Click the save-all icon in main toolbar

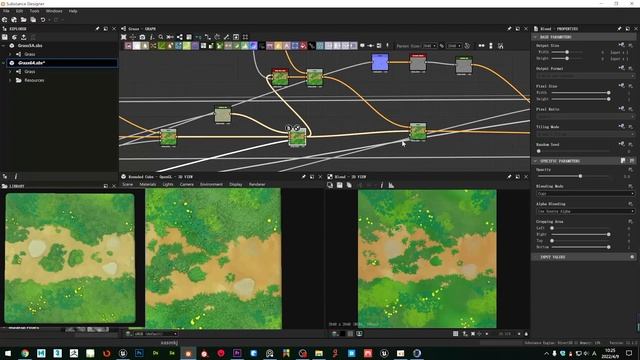pos(33,20)
